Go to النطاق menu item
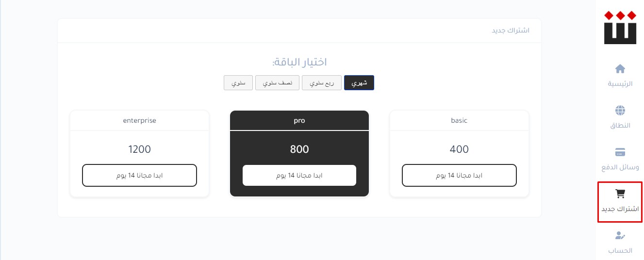 point(620,126)
